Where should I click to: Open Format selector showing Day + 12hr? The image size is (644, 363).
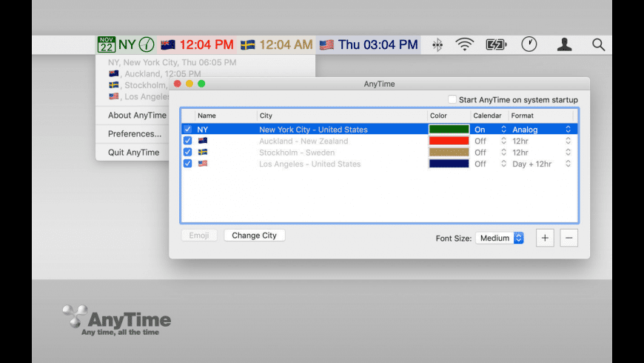541,164
